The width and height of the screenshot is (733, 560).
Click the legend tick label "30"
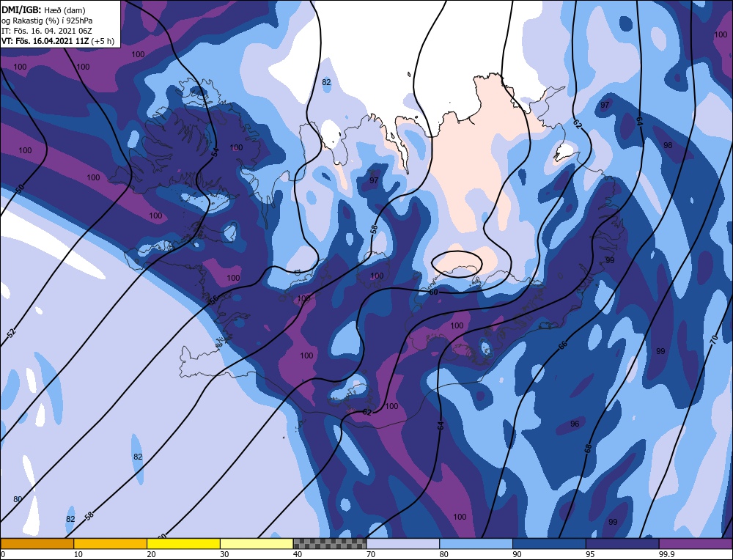tap(224, 554)
